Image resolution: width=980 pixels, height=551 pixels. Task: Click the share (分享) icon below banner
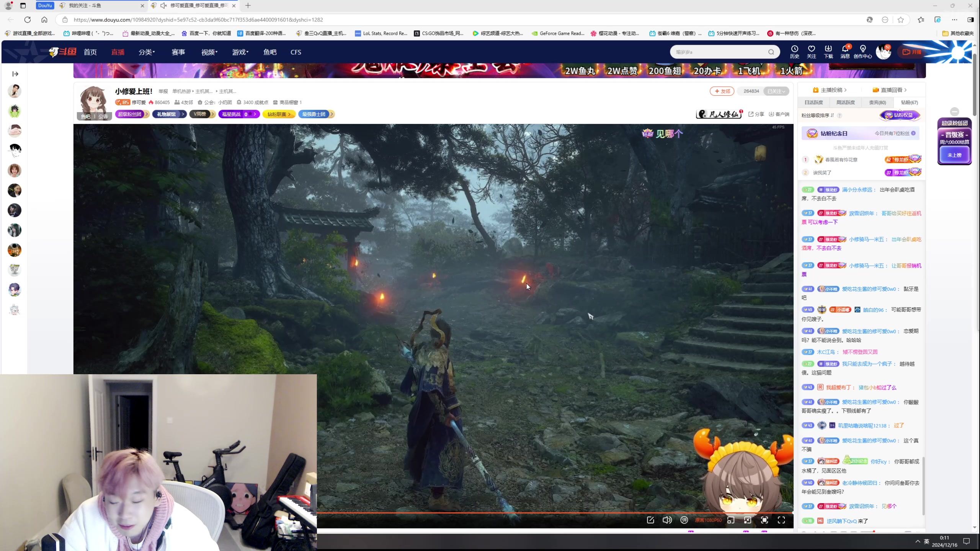pyautogui.click(x=756, y=114)
